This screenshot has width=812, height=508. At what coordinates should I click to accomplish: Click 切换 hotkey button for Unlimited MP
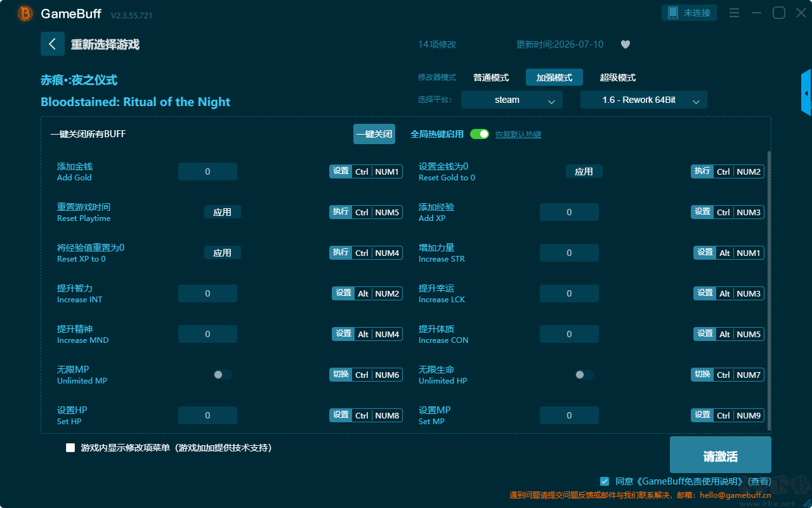[341, 375]
